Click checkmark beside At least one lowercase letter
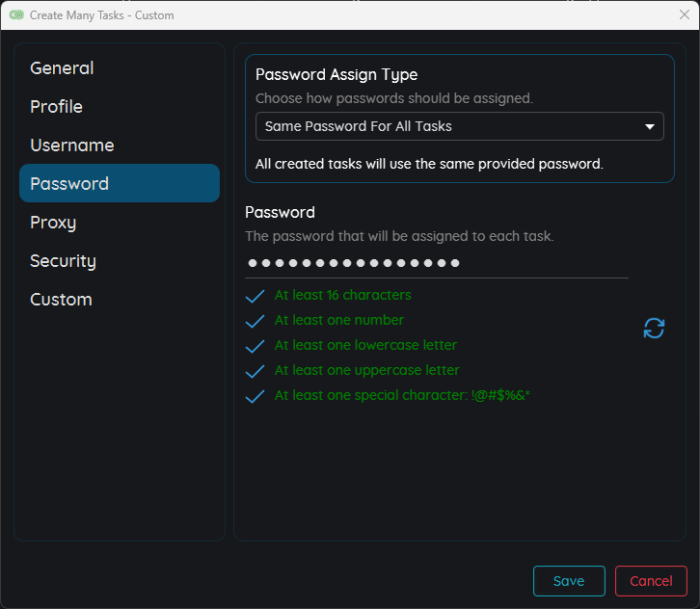Viewport: 700px width, 609px height. coord(256,346)
